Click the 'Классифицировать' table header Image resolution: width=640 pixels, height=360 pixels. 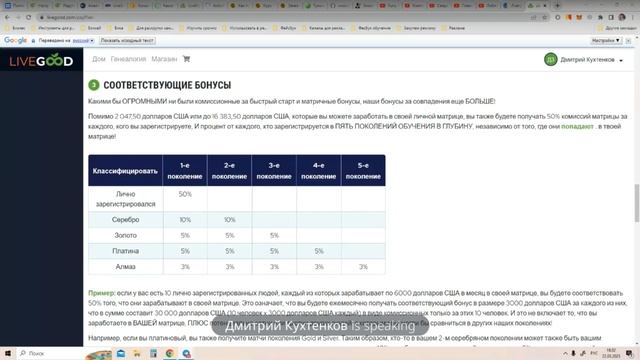click(x=125, y=171)
